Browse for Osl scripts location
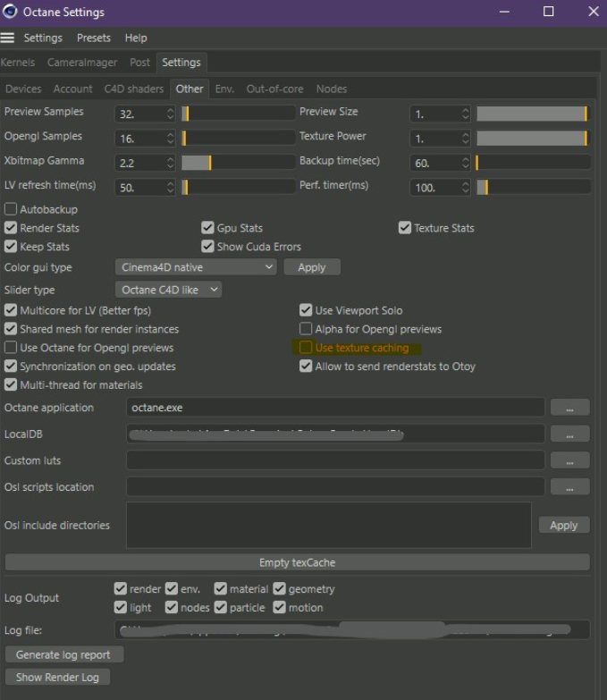This screenshot has height=700, width=607. pyautogui.click(x=569, y=487)
